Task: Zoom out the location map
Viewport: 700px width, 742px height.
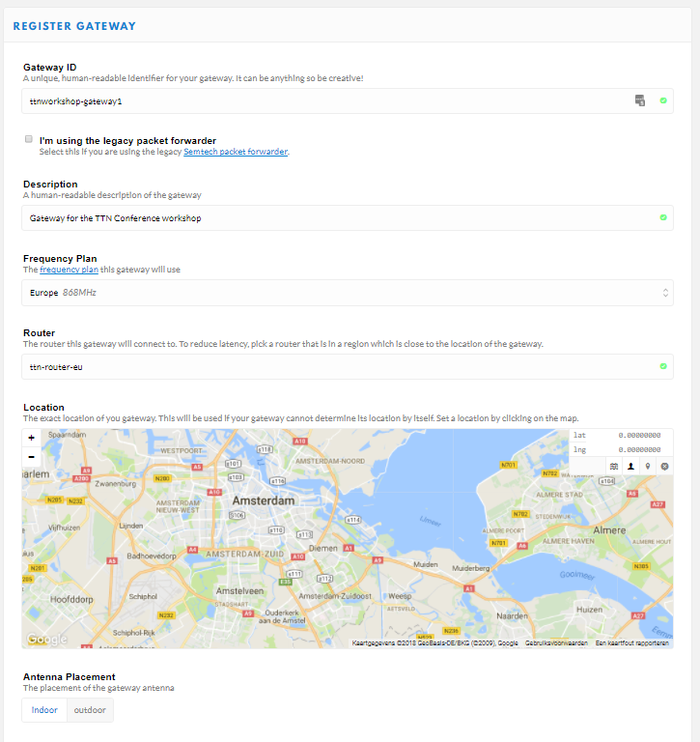Action: pos(31,457)
